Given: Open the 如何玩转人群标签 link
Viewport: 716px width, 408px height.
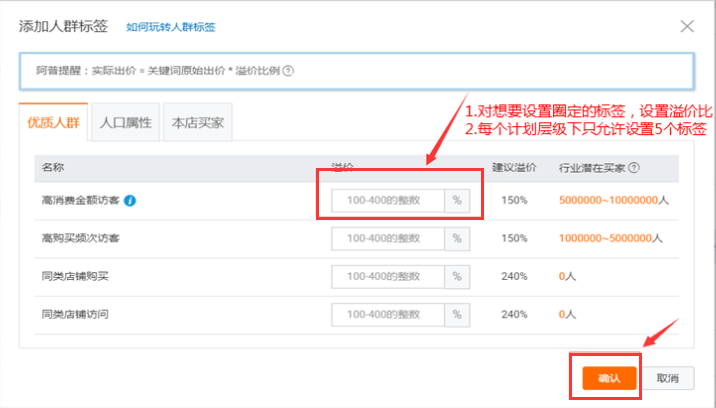Looking at the screenshot, I should pyautogui.click(x=170, y=27).
